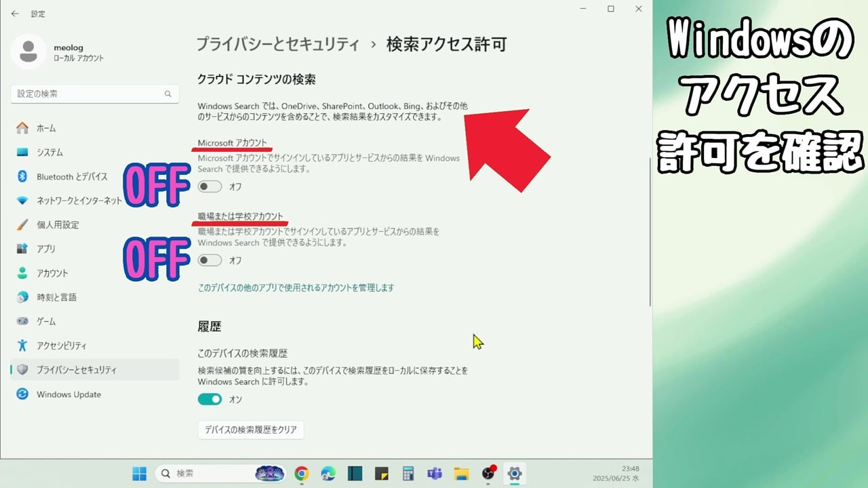Screen dimensions: 868x488
Task: Select プライバシーとセキュリティ in sidebar
Action: [x=95, y=370]
